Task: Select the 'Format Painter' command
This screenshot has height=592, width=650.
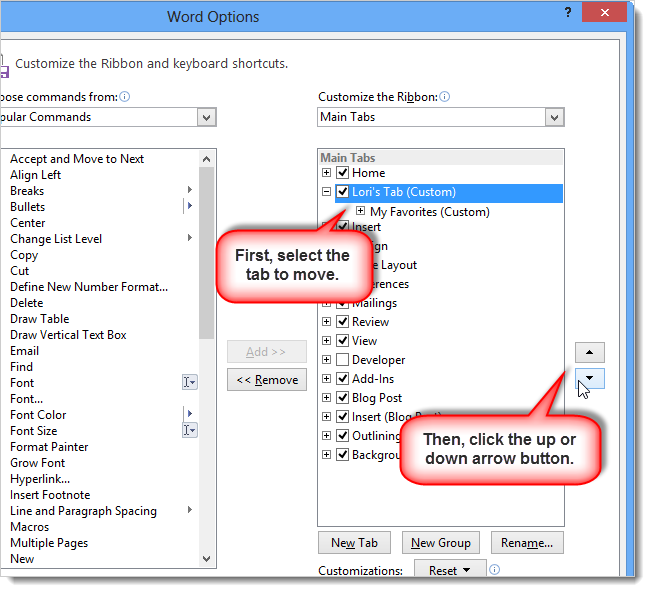Action: (49, 447)
